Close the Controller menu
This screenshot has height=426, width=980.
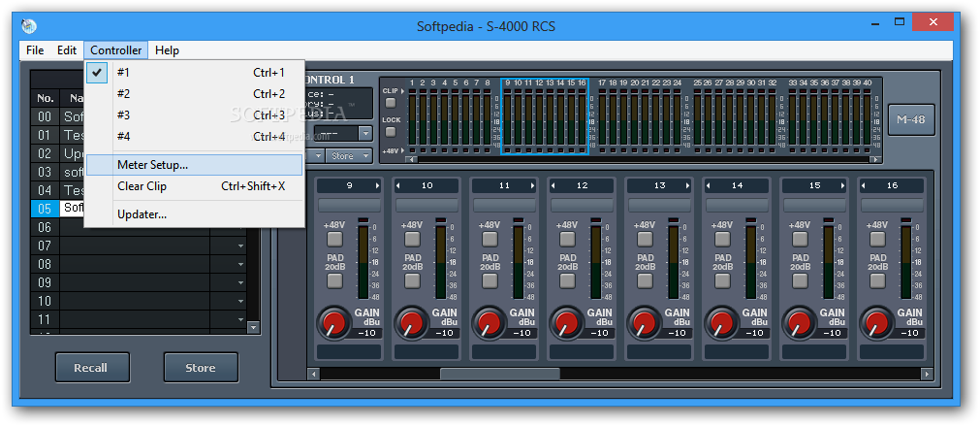pos(116,50)
